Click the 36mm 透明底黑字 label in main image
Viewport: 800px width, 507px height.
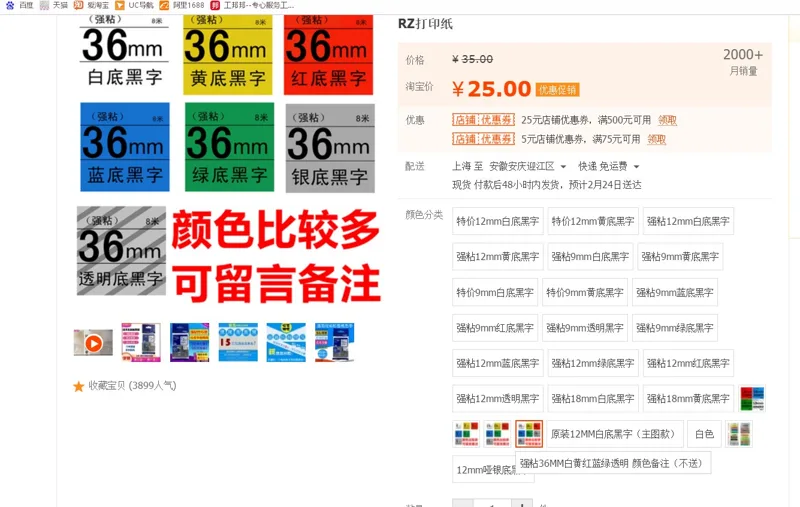tap(121, 250)
